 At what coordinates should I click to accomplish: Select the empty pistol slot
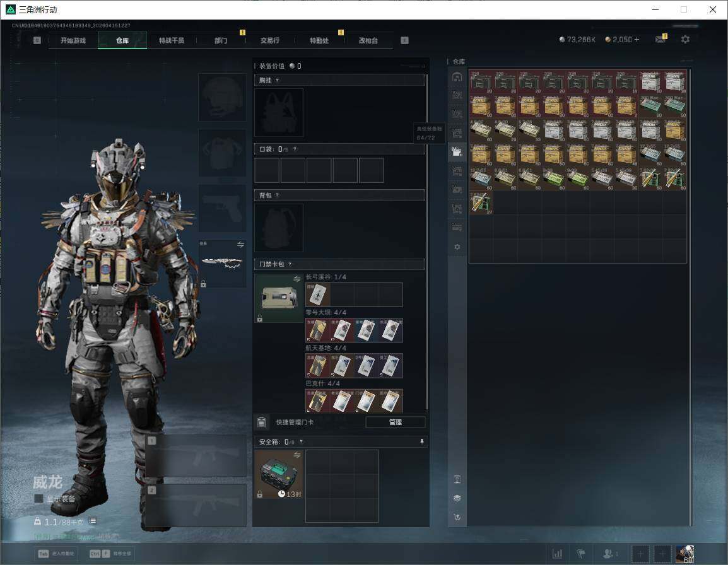[223, 208]
